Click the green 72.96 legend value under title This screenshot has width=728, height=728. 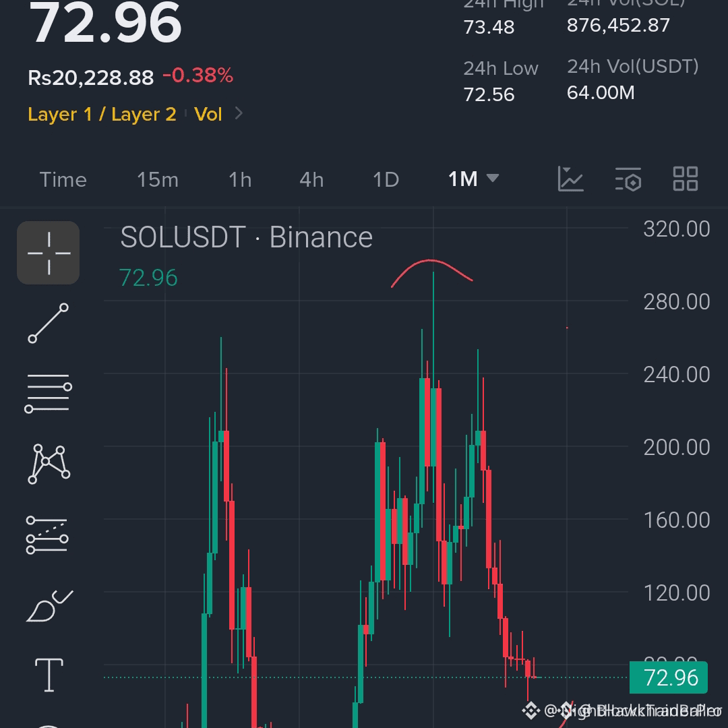pyautogui.click(x=148, y=278)
